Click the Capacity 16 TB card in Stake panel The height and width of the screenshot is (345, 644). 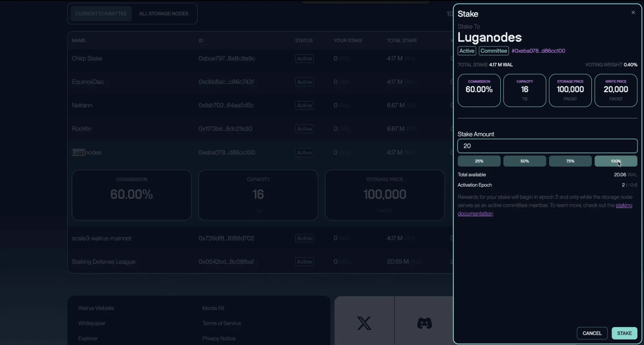point(524,90)
